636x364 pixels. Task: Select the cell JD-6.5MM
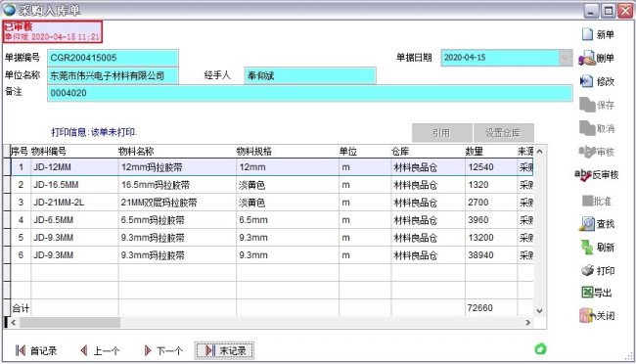click(x=74, y=220)
